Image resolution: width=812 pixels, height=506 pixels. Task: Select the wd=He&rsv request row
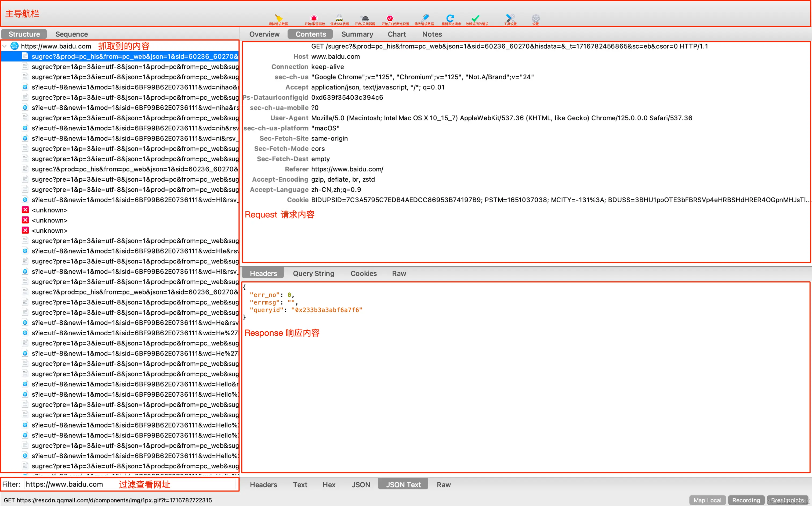coord(120,323)
